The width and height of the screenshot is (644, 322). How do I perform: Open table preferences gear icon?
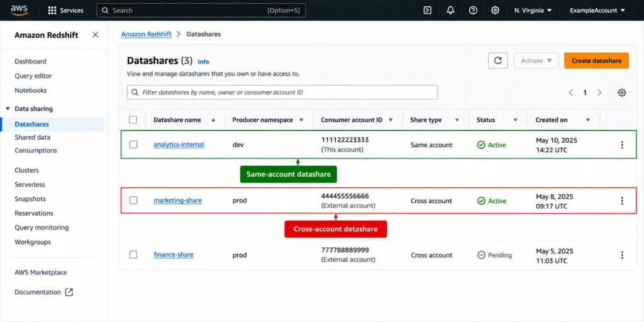622,92
